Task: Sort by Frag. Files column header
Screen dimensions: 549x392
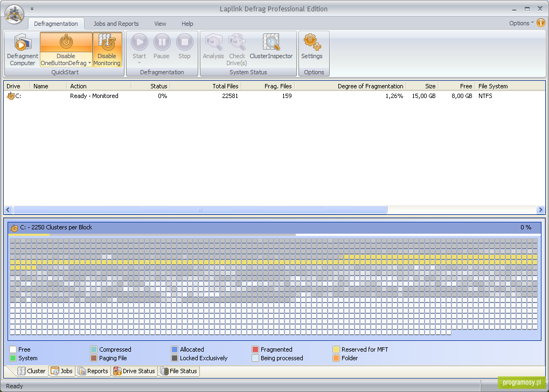Action: tap(268, 86)
